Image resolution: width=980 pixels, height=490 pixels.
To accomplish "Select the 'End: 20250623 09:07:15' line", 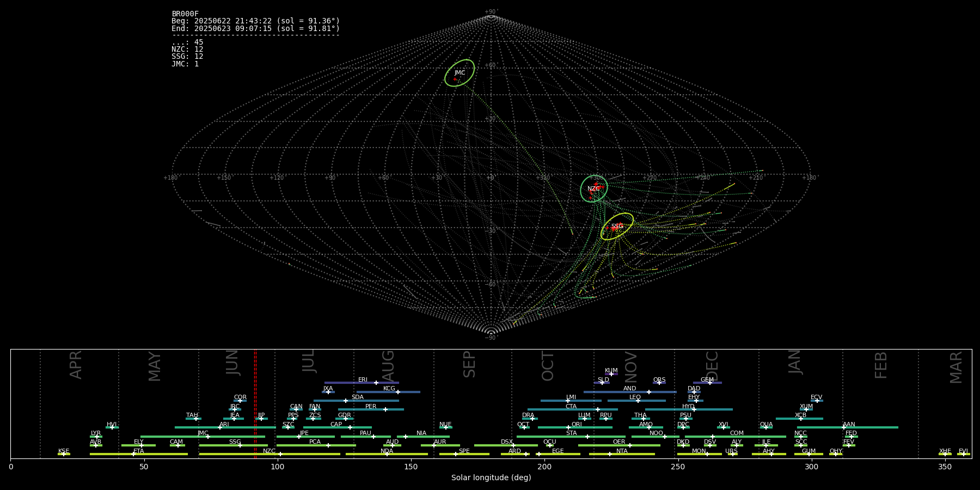I will tap(255, 28).
